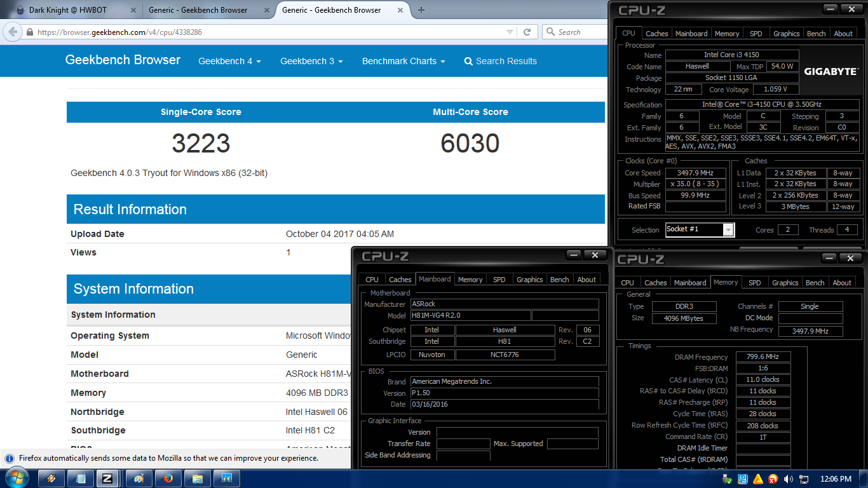The height and width of the screenshot is (488, 868).
Task: Click the Show Desktop button at taskbar end
Action: click(x=864, y=478)
